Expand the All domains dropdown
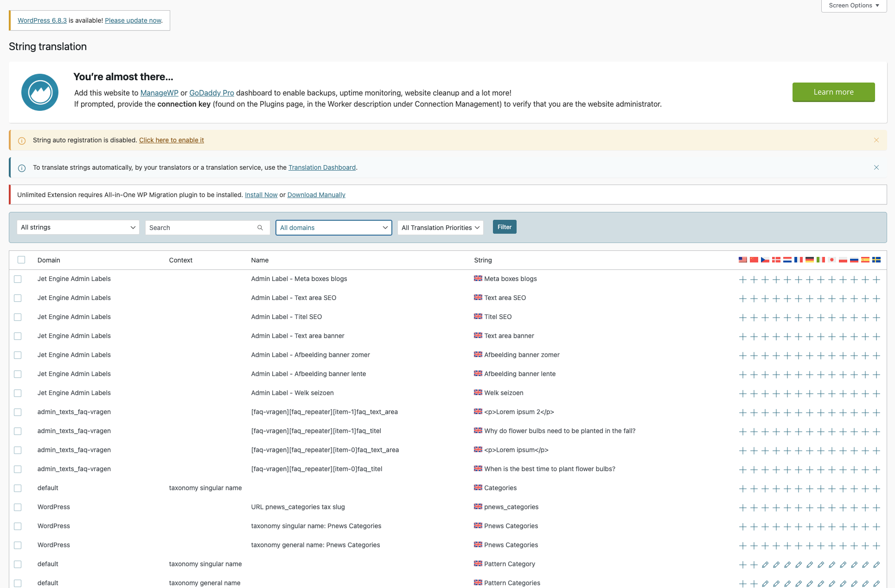Viewport: 895px width, 588px height. coord(333,228)
